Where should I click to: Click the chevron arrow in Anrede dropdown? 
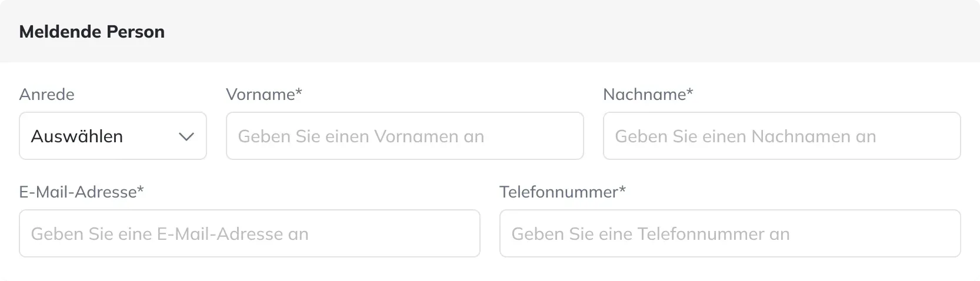(186, 137)
